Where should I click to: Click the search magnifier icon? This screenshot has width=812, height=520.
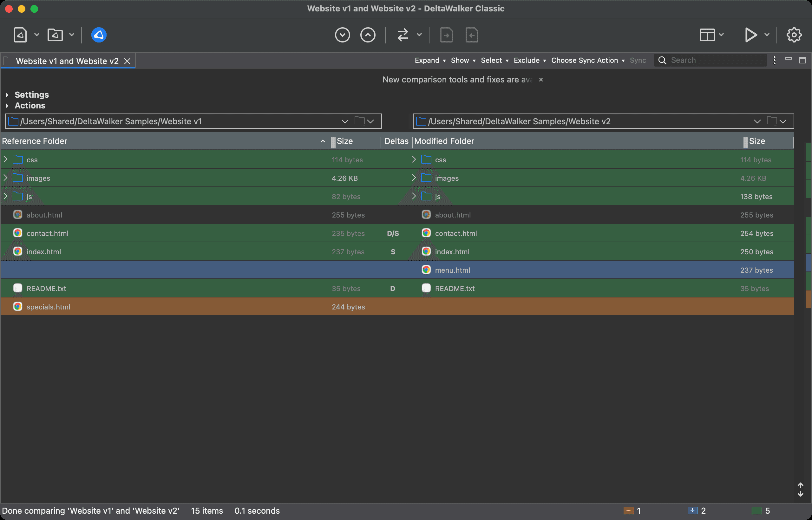[662, 61]
